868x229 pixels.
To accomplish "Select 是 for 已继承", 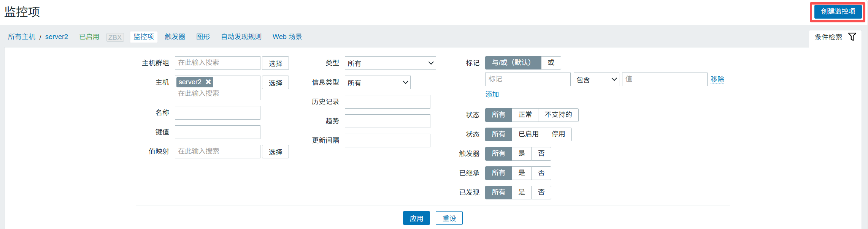I will (522, 173).
